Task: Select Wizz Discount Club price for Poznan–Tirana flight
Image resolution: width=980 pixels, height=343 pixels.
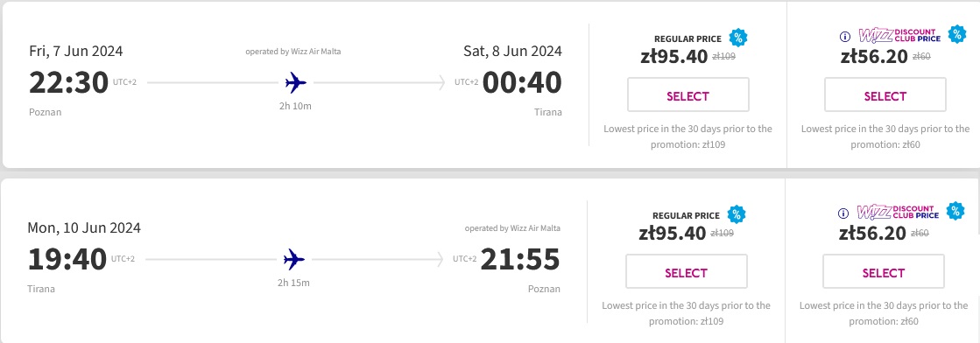Action: click(885, 95)
